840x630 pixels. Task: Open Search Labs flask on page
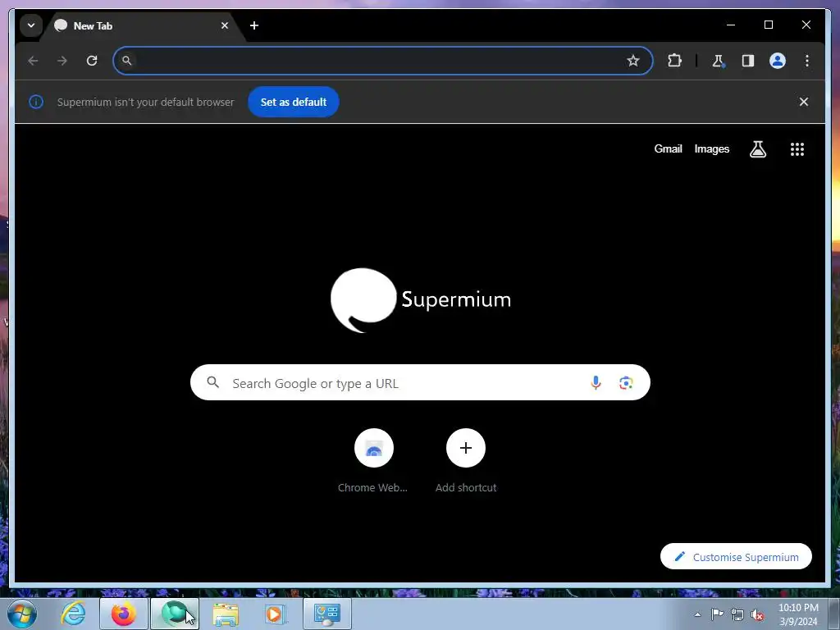pos(757,149)
